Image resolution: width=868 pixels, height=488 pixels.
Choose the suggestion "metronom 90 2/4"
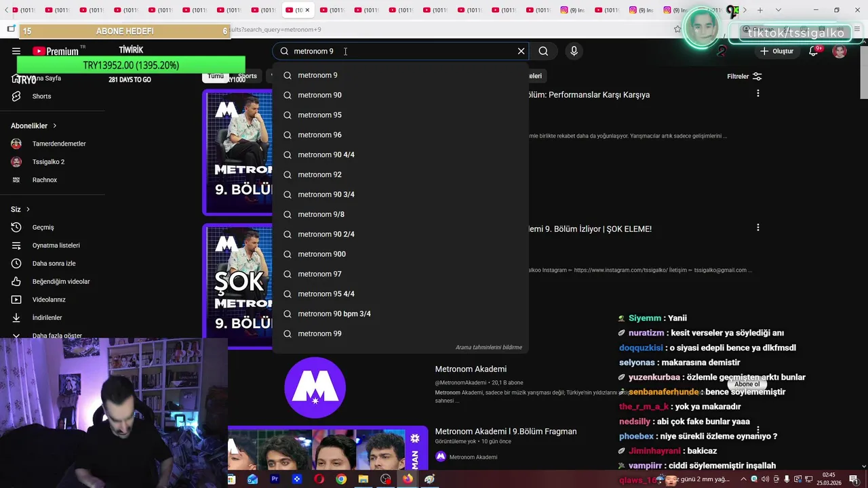click(x=400, y=235)
